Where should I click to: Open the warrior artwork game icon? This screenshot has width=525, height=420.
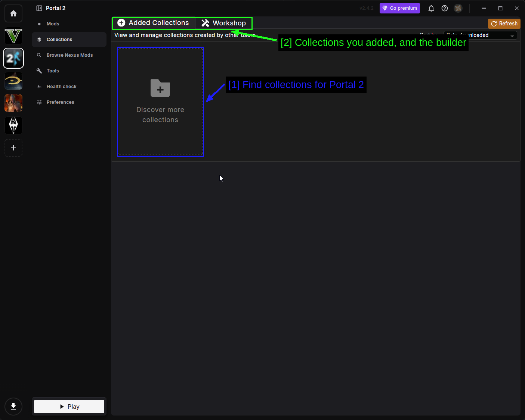13,103
